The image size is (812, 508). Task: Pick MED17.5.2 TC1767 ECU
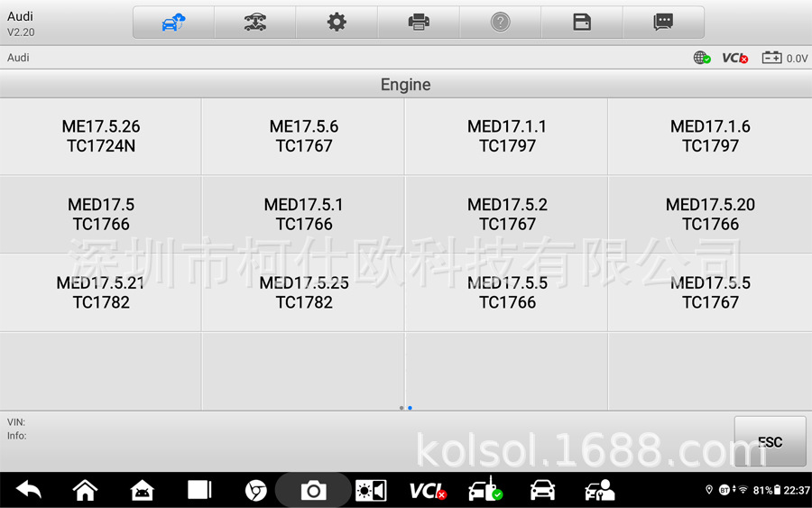[x=507, y=215]
